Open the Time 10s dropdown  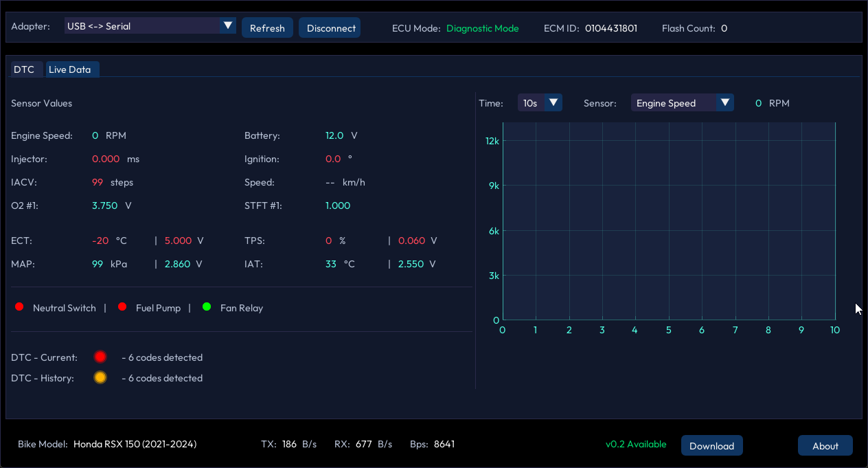(x=540, y=103)
